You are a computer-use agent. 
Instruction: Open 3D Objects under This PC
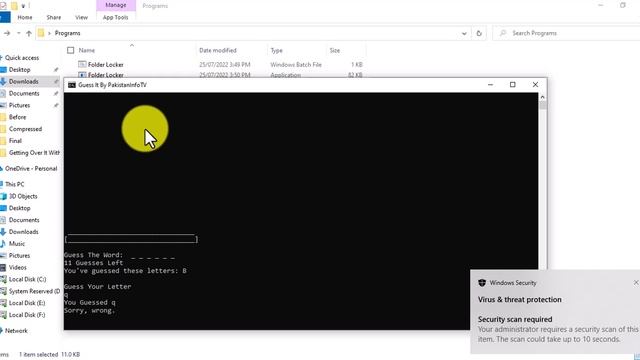23,196
